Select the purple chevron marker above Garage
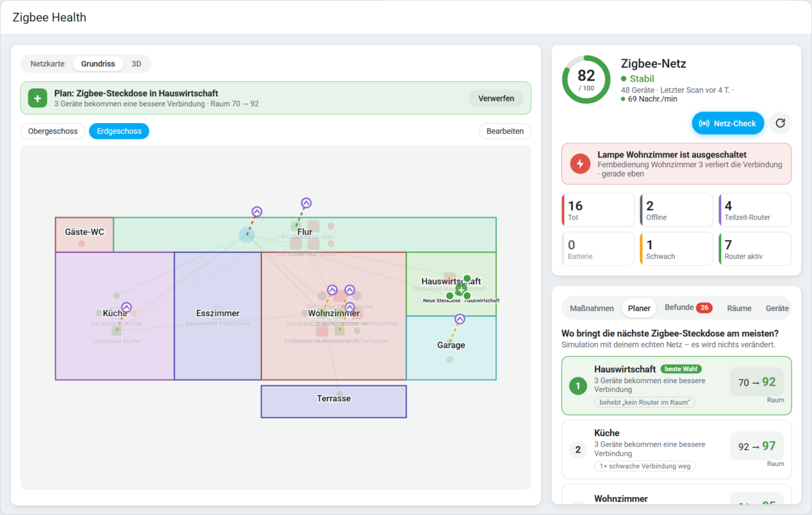812x515 pixels. [x=459, y=319]
